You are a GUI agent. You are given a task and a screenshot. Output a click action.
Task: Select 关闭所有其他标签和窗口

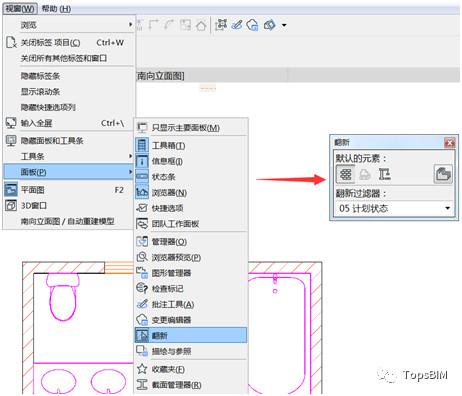click(x=69, y=58)
